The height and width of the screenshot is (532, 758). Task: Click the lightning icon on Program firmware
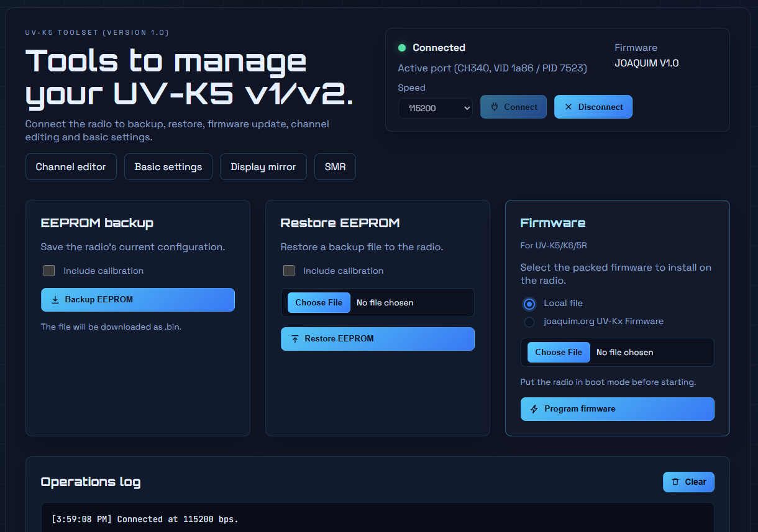pos(535,409)
